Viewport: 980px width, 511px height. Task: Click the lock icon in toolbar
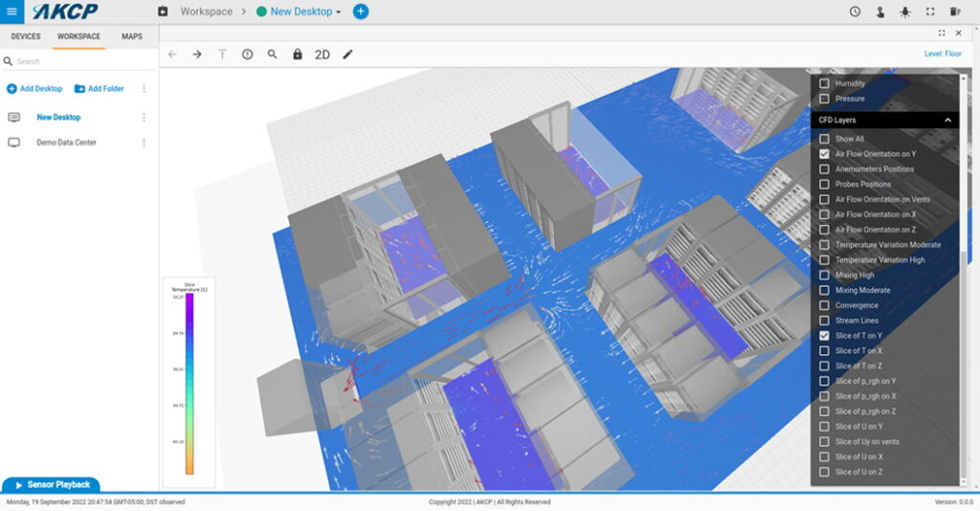pos(298,55)
